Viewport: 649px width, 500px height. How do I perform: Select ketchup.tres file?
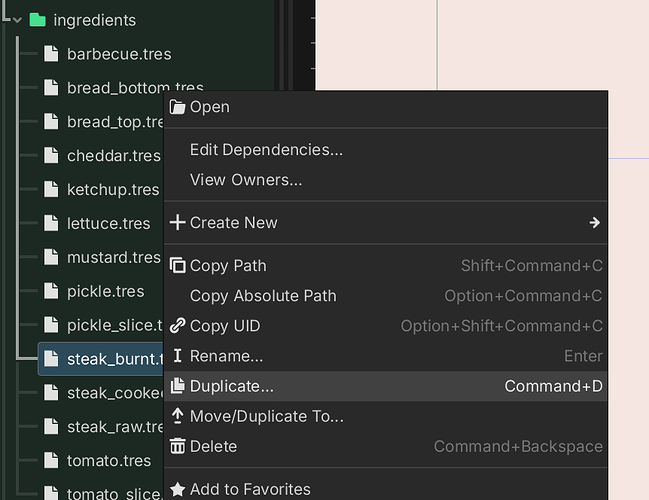tap(113, 190)
